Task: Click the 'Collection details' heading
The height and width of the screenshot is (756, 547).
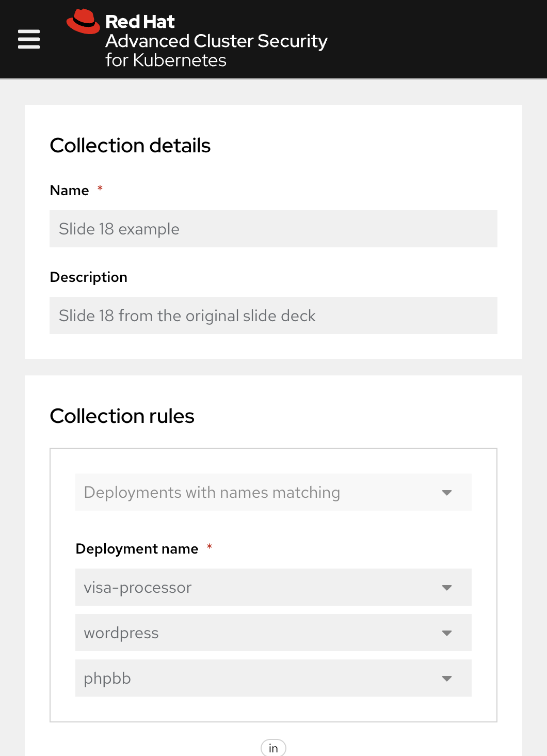Action: pos(130,146)
